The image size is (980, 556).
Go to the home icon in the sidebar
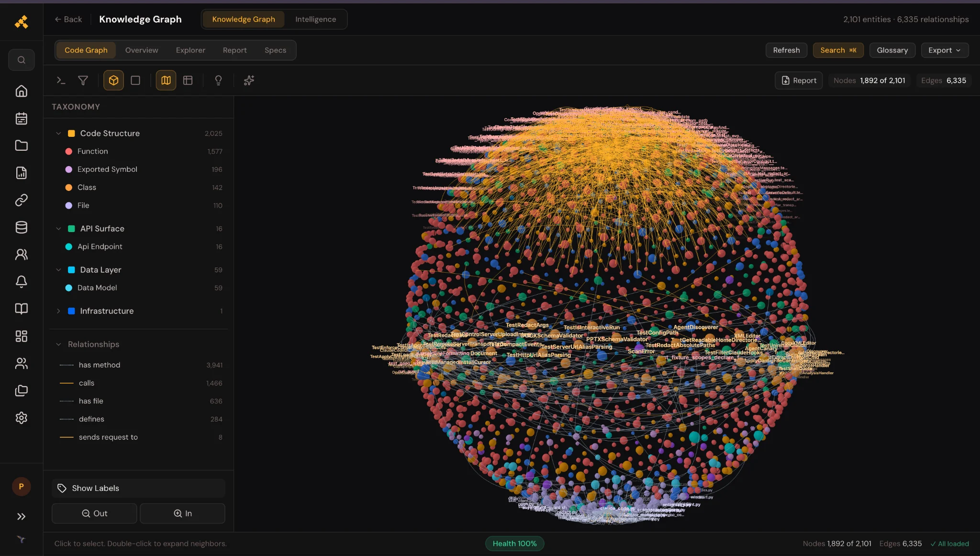pyautogui.click(x=22, y=91)
